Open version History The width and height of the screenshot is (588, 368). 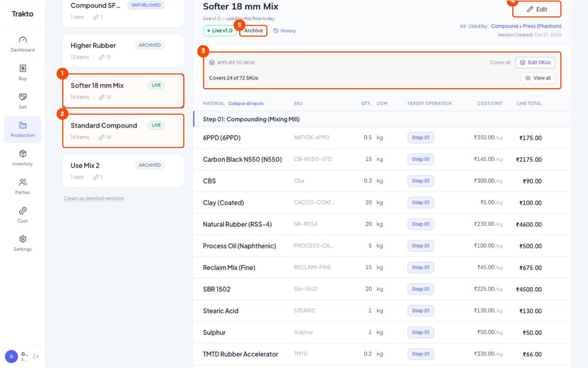click(x=284, y=31)
